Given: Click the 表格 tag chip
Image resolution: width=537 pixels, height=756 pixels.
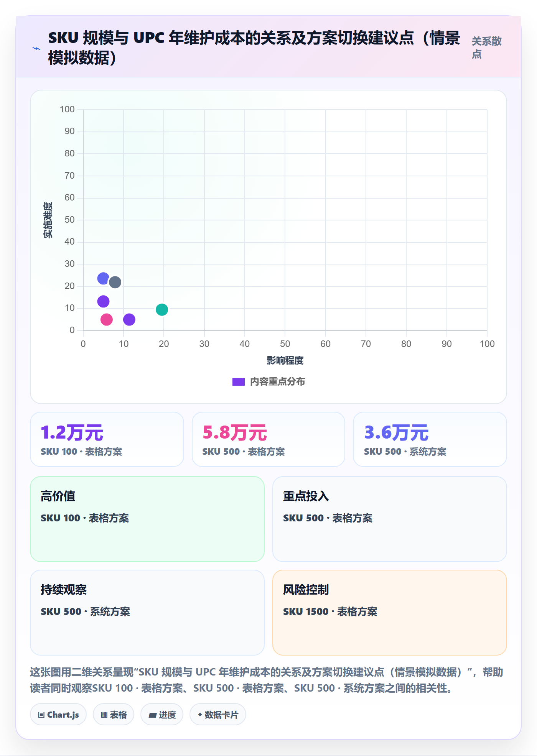Looking at the screenshot, I should (114, 715).
